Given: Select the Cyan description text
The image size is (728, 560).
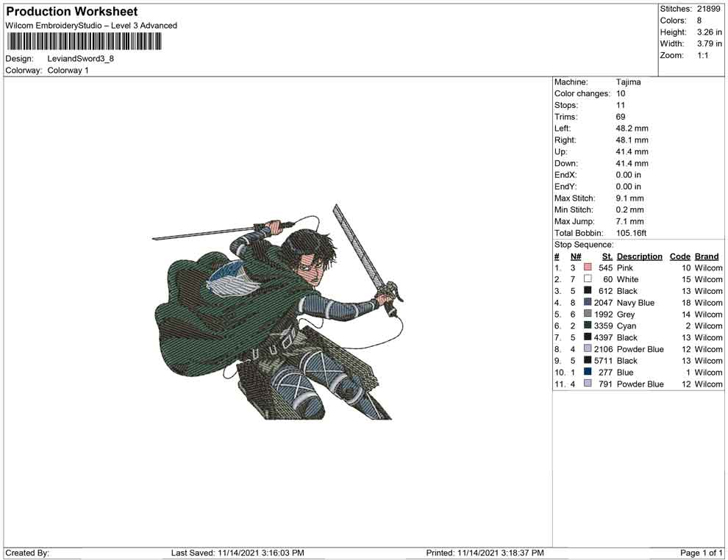Looking at the screenshot, I should coord(627,326).
